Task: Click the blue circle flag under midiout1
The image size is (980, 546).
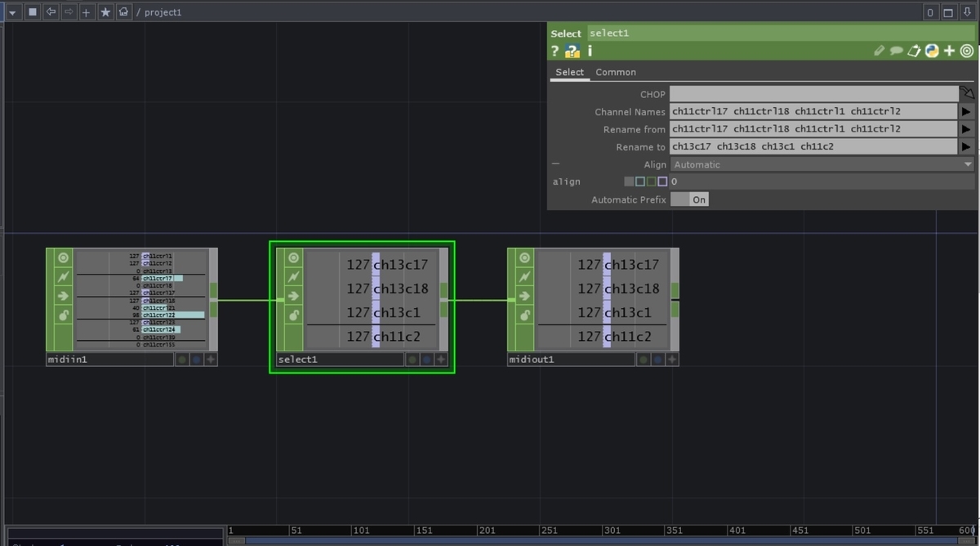Action: 657,360
